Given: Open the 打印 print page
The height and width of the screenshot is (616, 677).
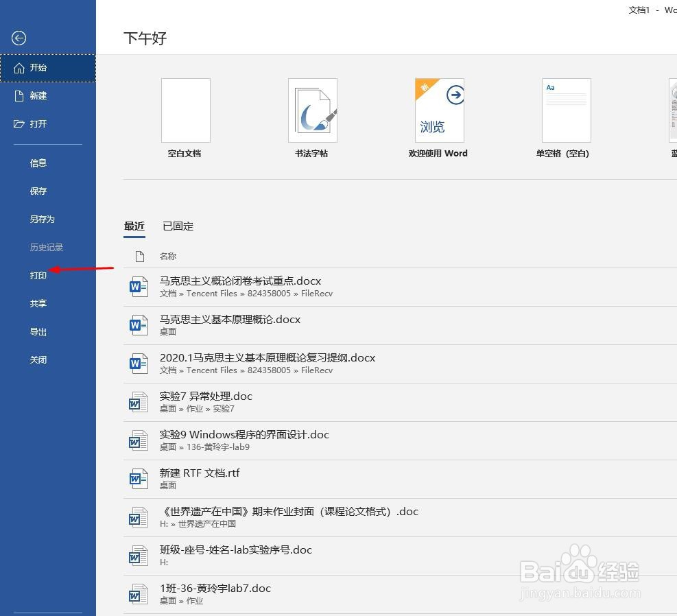Looking at the screenshot, I should [x=48, y=275].
